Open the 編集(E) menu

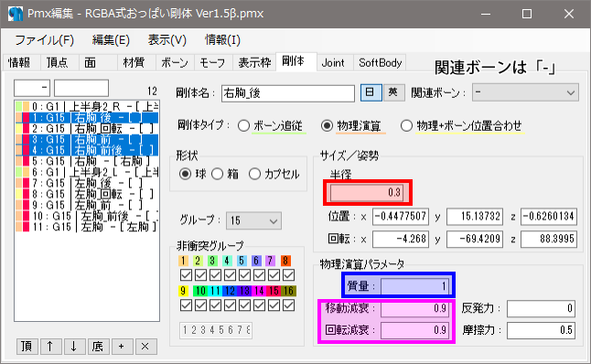pyautogui.click(x=111, y=40)
